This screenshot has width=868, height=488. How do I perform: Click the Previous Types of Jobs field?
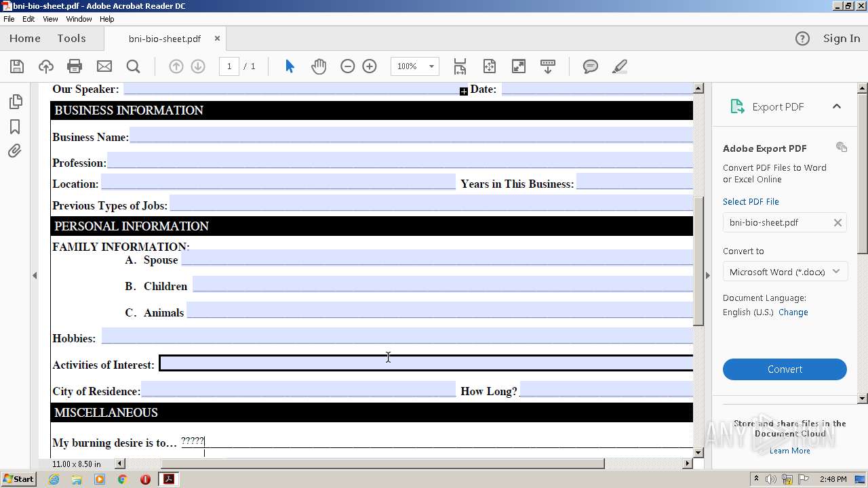click(432, 203)
